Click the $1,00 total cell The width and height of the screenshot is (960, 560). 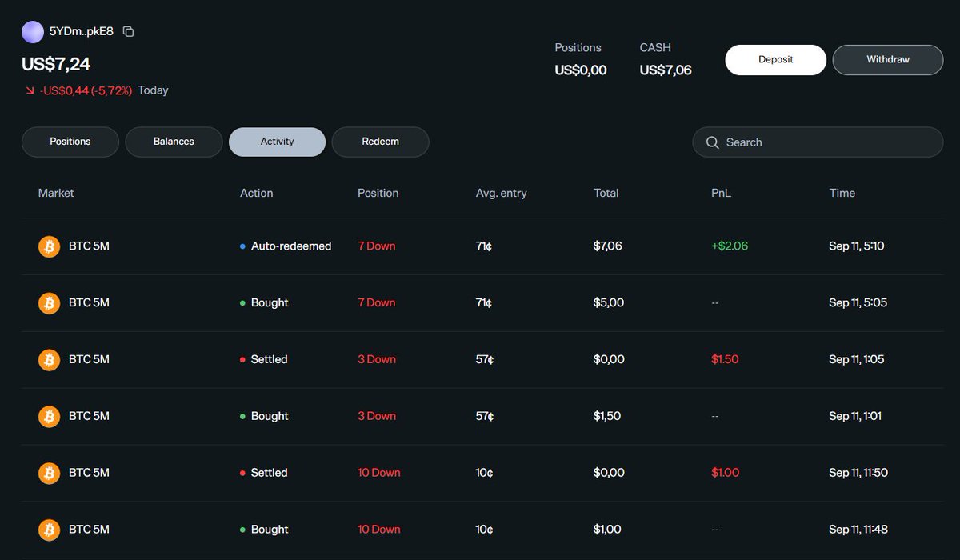pos(609,530)
